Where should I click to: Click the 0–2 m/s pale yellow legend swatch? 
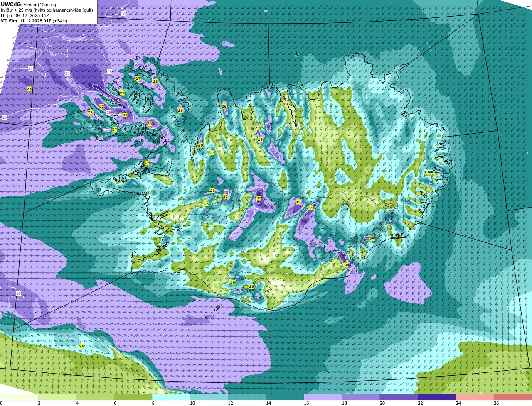(x=19, y=397)
